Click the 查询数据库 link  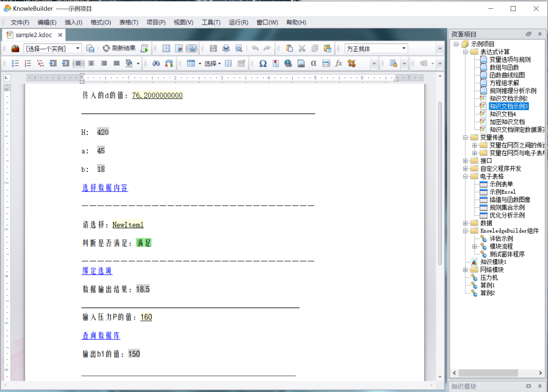pyautogui.click(x=101, y=336)
